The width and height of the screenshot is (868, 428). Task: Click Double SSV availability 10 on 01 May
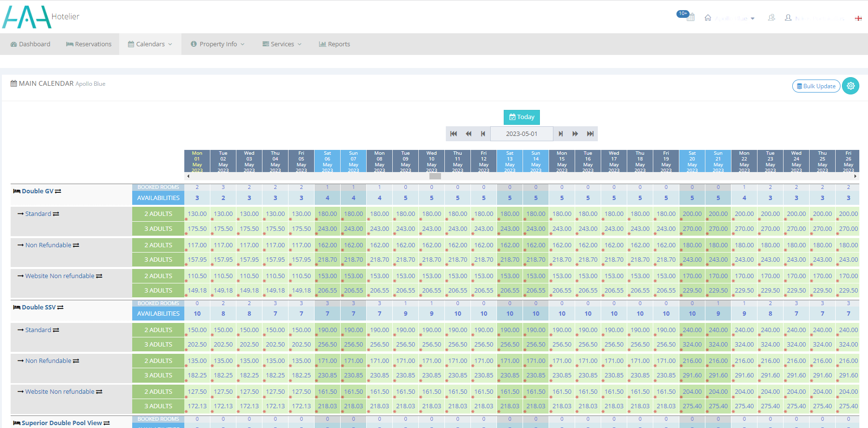pyautogui.click(x=197, y=314)
